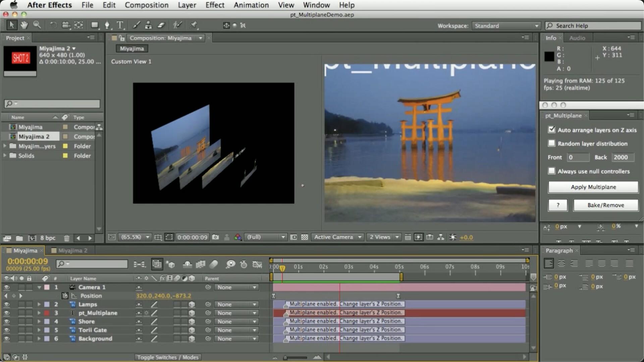The image size is (644, 362).
Task: Select the Pen tool
Action: click(x=107, y=25)
